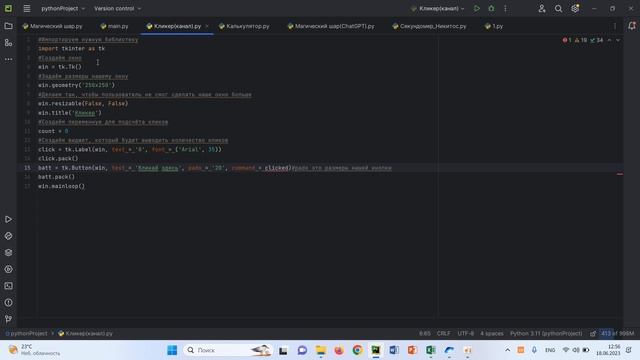
Task: Click Кликер(канал).py in the breadcrumb bar
Action: pyautogui.click(x=85, y=333)
